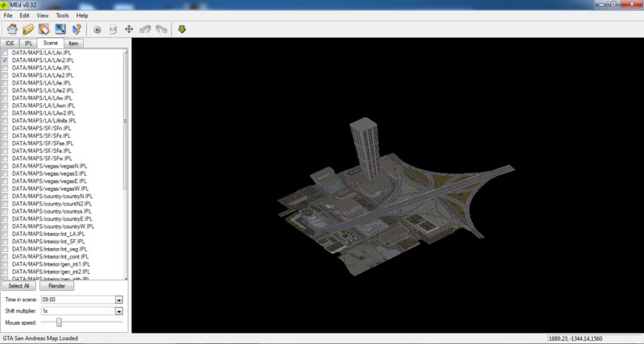Click the house icon in the toolbar
644x344 pixels.
pyautogui.click(x=12, y=29)
